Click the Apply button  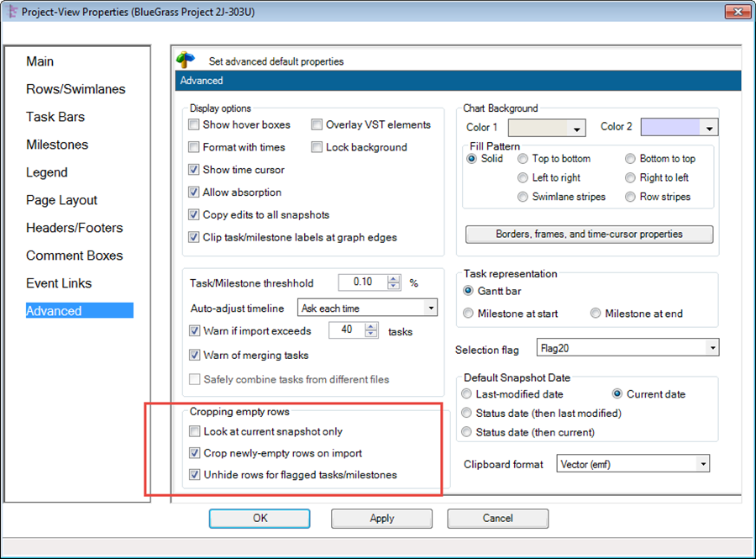click(x=381, y=519)
